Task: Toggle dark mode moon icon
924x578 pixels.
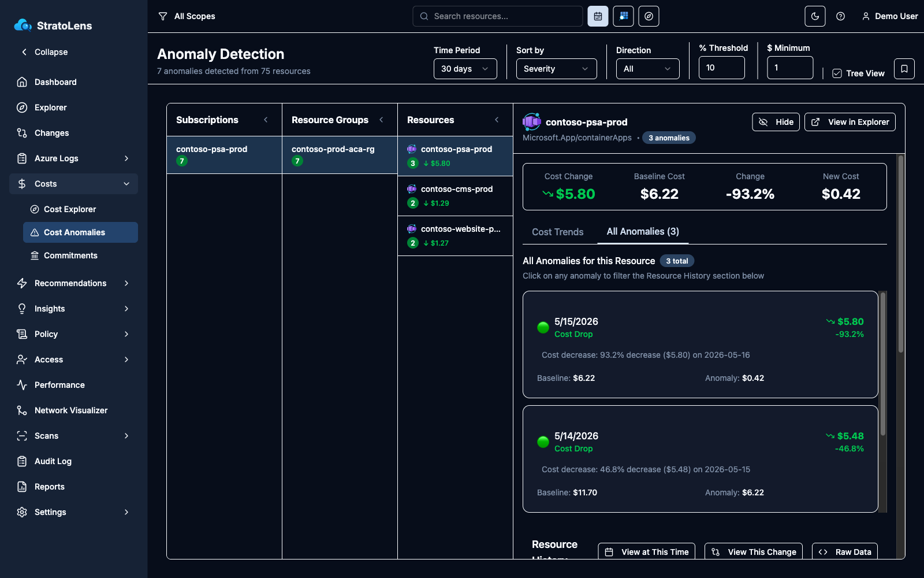Action: 815,16
